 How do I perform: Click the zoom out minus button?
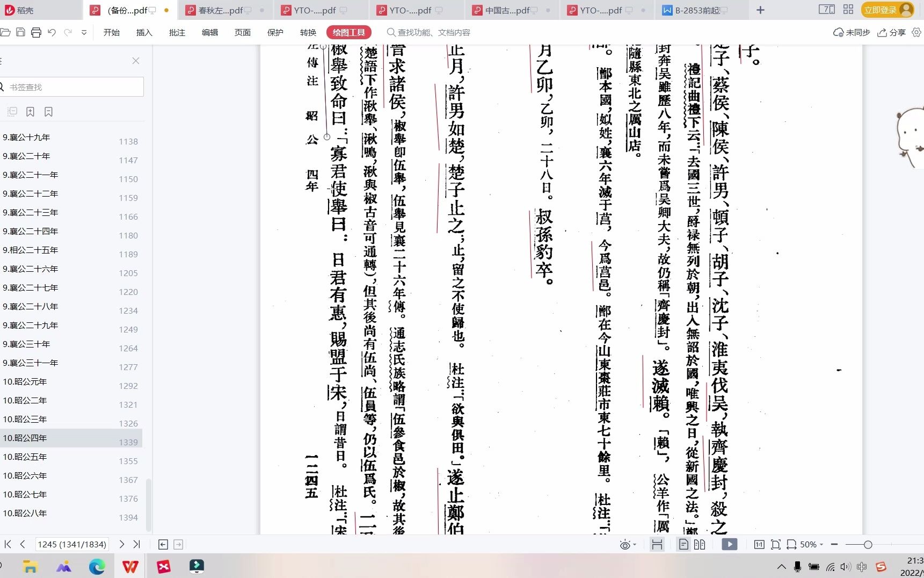pos(834,545)
